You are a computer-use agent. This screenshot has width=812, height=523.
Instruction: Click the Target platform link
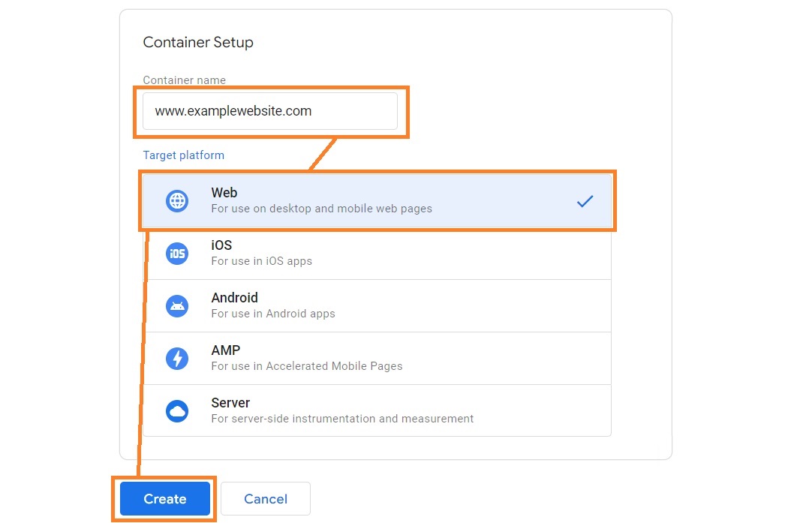tap(183, 155)
